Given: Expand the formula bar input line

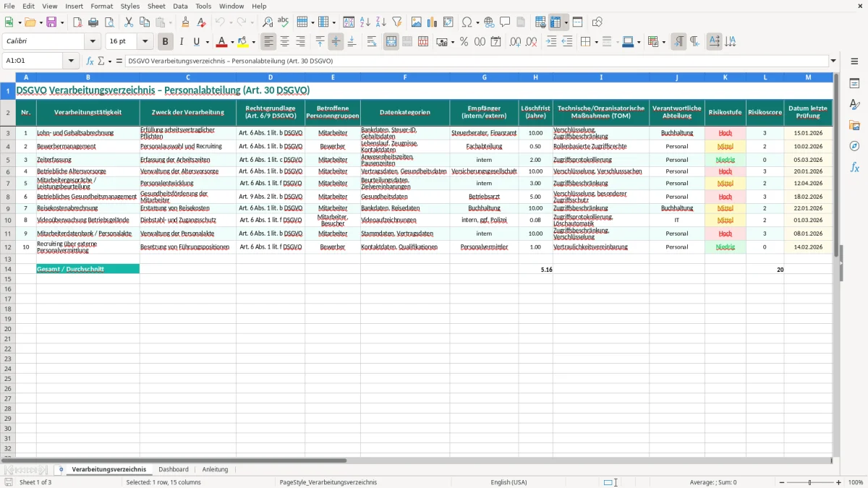Looking at the screenshot, I should pos(833,61).
